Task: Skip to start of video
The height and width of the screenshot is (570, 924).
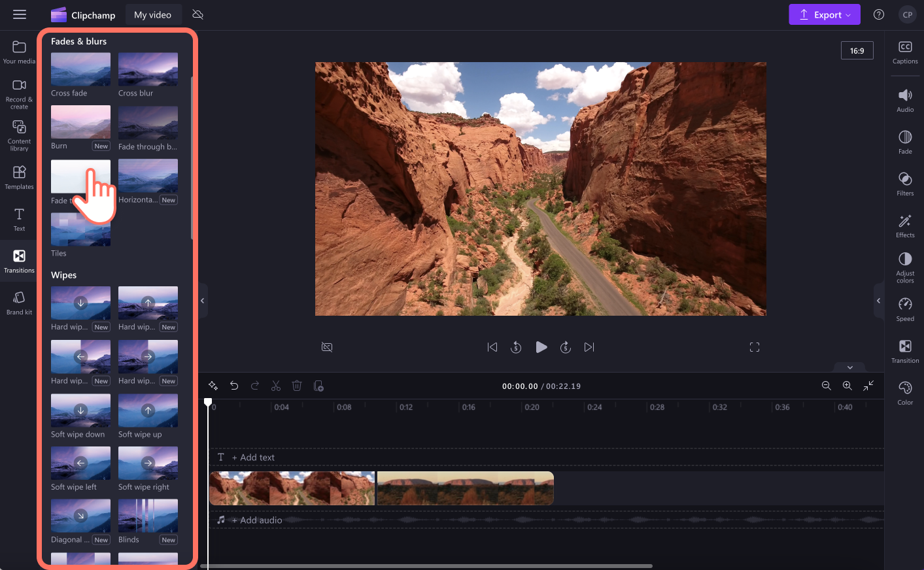Action: [x=492, y=347]
